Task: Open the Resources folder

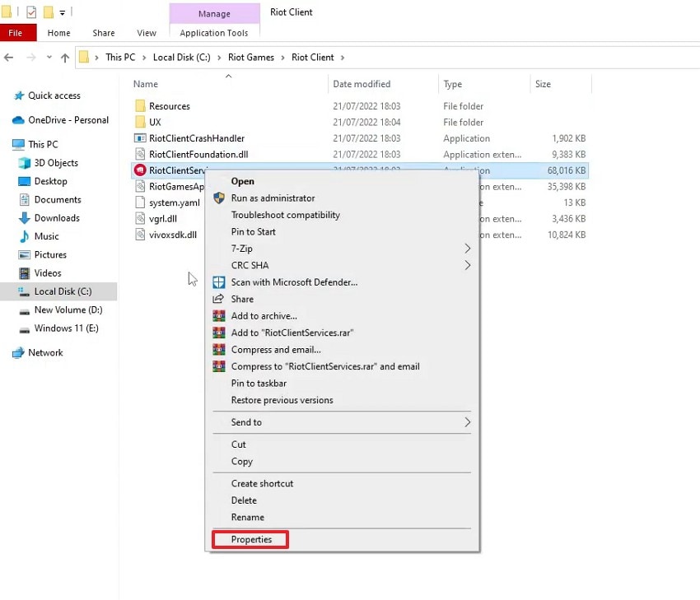Action: tap(169, 105)
